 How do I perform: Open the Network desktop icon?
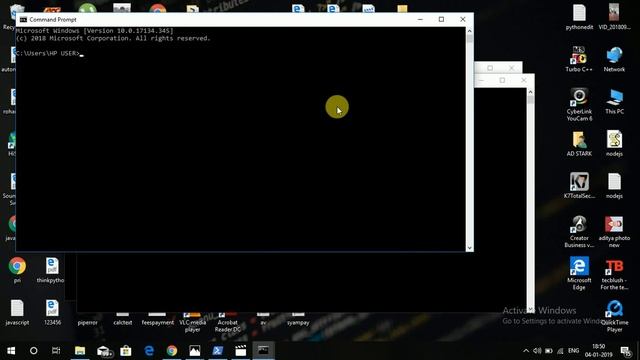pyautogui.click(x=614, y=59)
